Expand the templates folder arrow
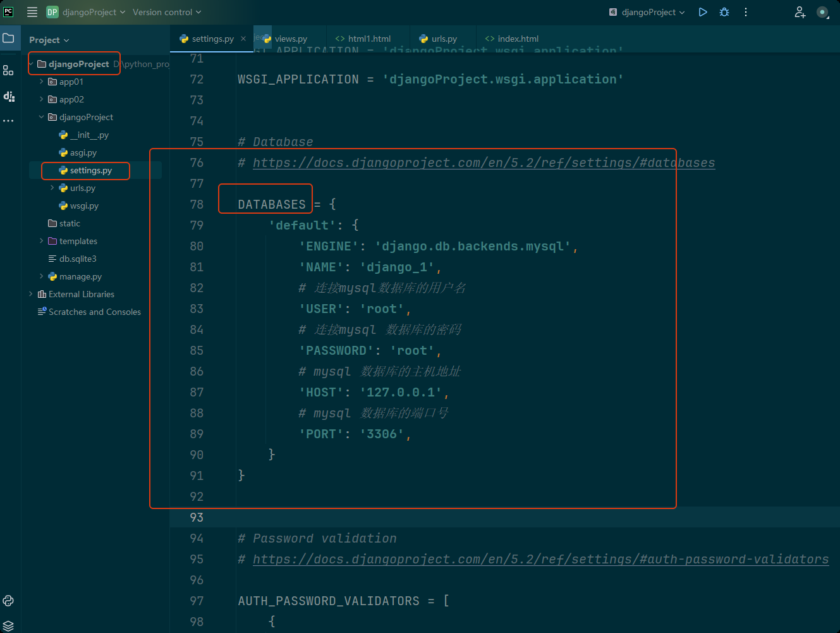The image size is (840, 633). 42,241
